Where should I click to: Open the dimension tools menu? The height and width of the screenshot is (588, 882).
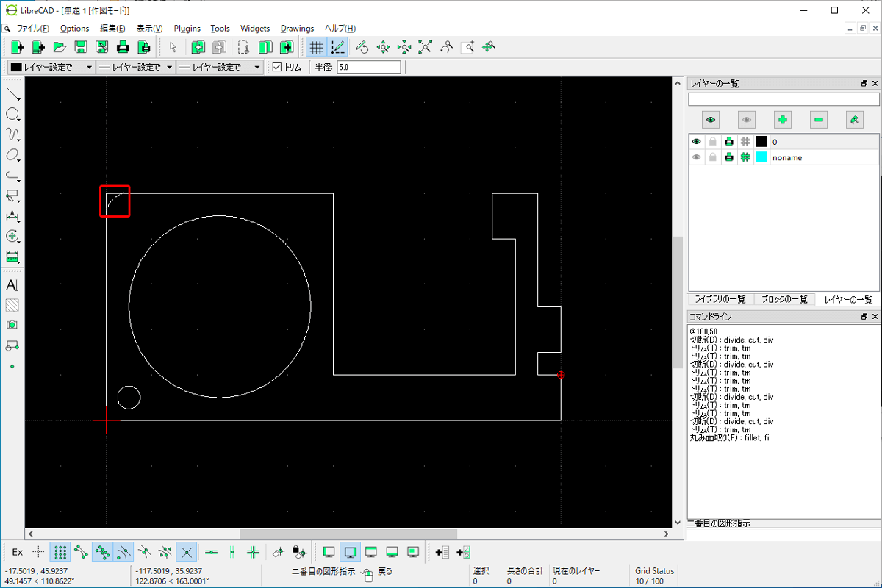coord(12,216)
